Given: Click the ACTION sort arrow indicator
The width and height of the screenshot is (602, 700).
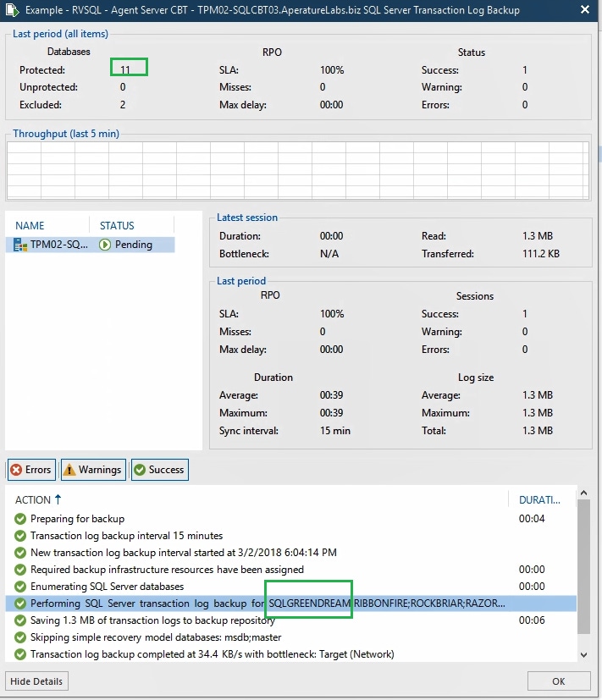Looking at the screenshot, I should (x=58, y=499).
